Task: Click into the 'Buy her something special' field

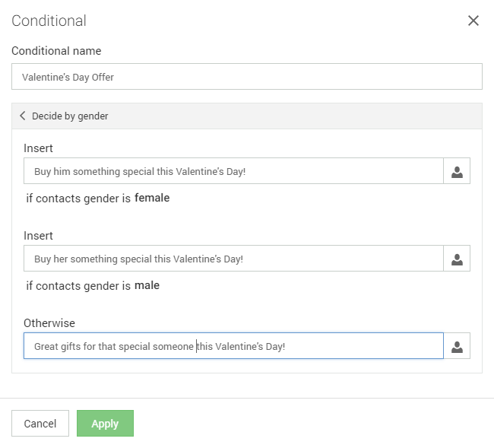Action: pyautogui.click(x=233, y=259)
